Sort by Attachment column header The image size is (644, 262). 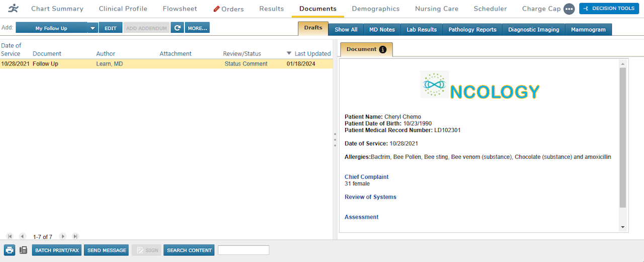click(176, 53)
